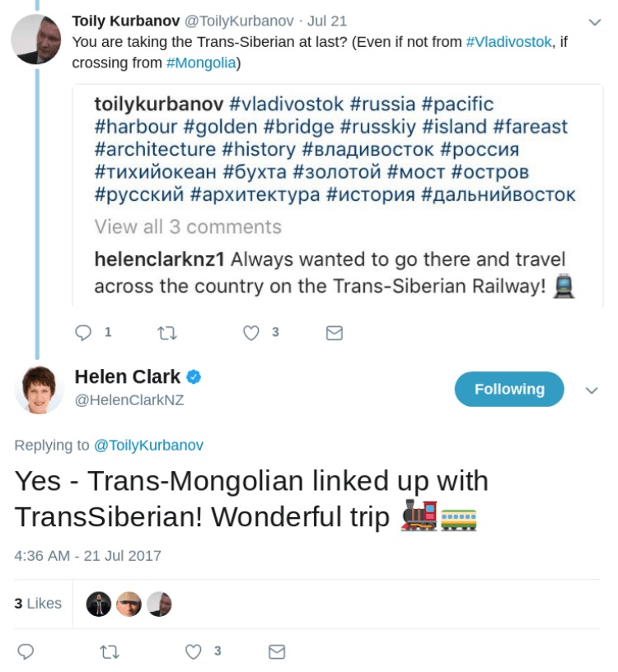Open the dropdown arrow on Toily's tweet
Screen dimensions: 618x672
point(594,21)
